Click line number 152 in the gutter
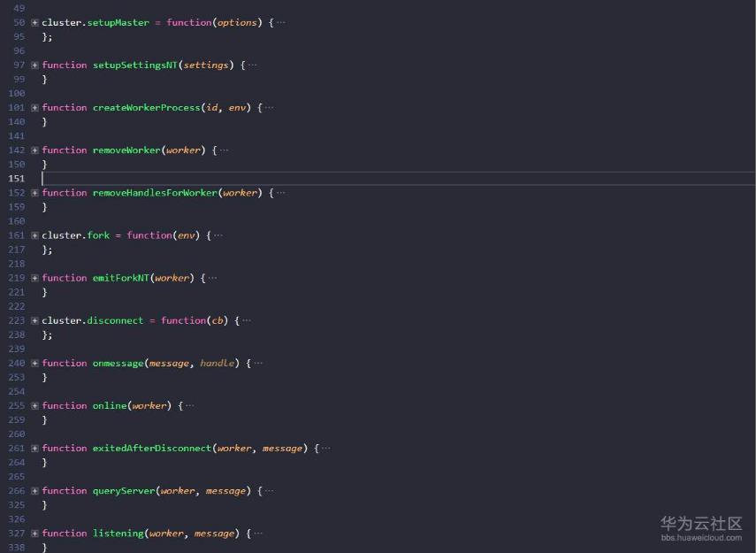This screenshot has height=553, width=756. pyautogui.click(x=17, y=193)
